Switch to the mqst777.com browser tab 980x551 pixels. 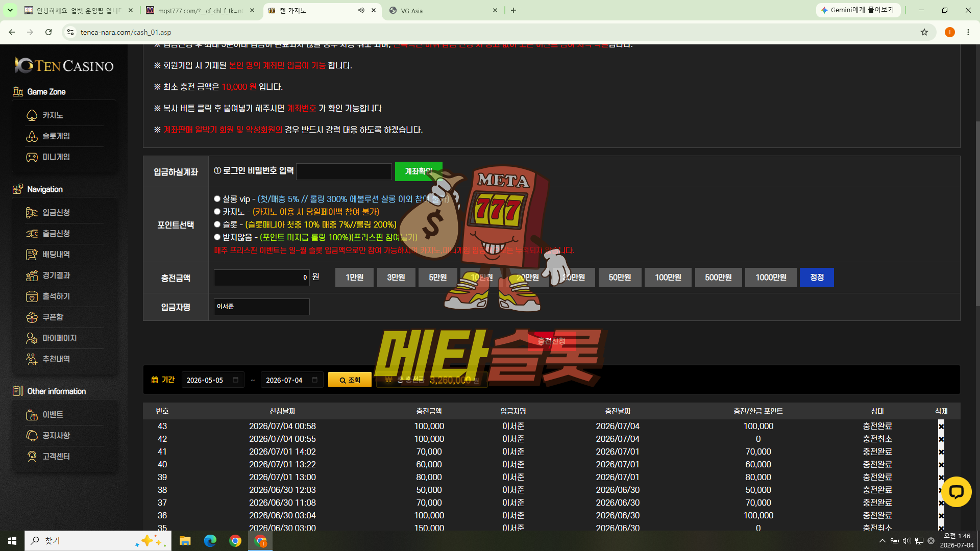(200, 10)
